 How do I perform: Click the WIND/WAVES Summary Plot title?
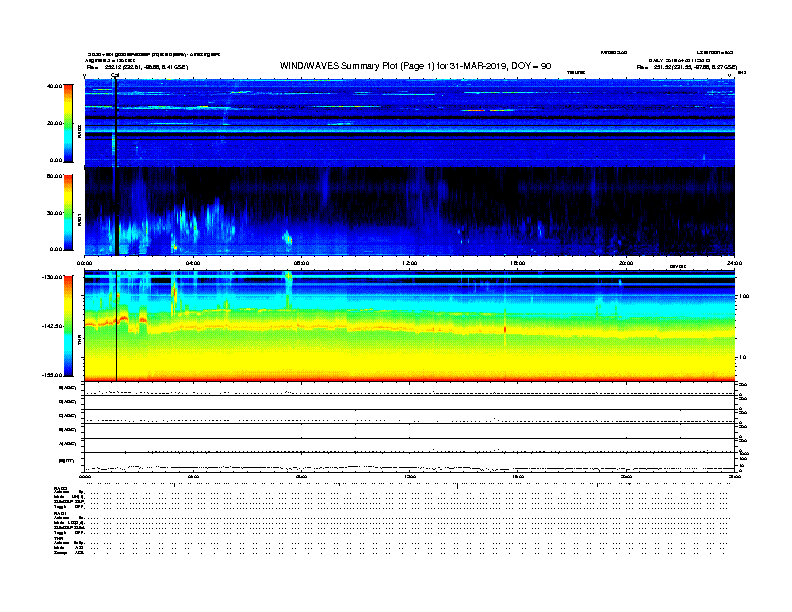[x=415, y=66]
